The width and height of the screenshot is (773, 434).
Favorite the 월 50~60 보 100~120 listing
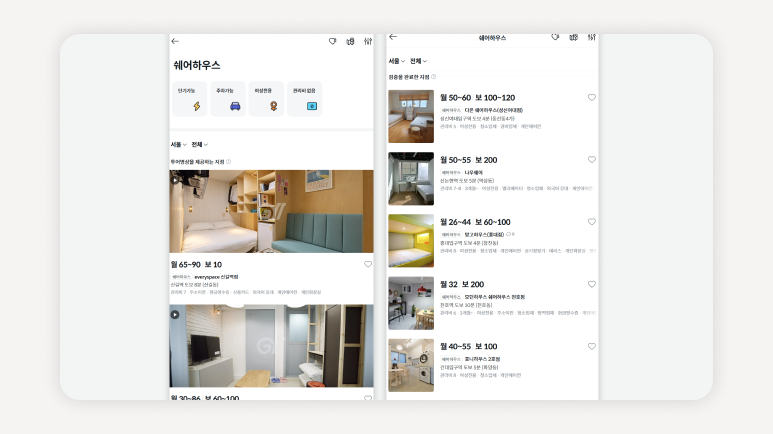pyautogui.click(x=592, y=98)
